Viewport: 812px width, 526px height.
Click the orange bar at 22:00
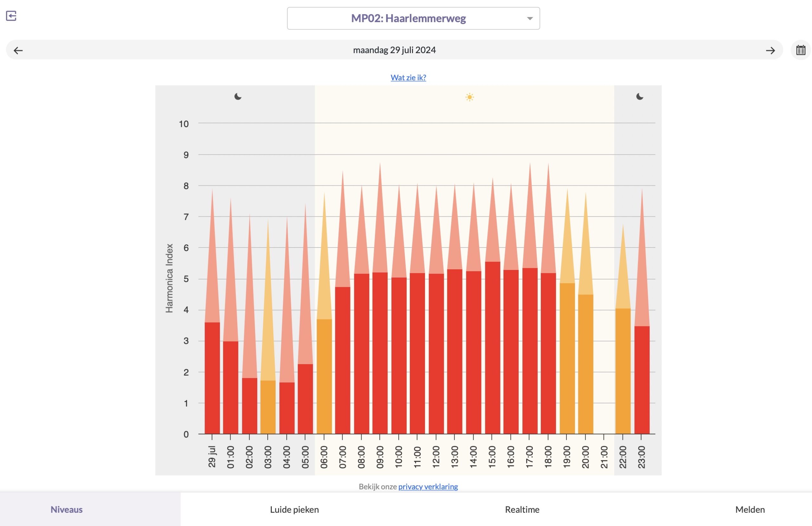[x=623, y=372]
